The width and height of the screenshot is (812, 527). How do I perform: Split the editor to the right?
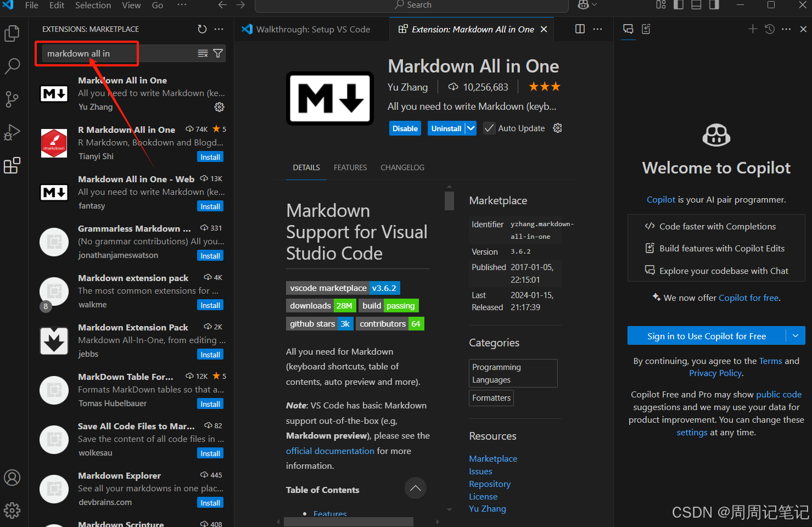(x=580, y=29)
